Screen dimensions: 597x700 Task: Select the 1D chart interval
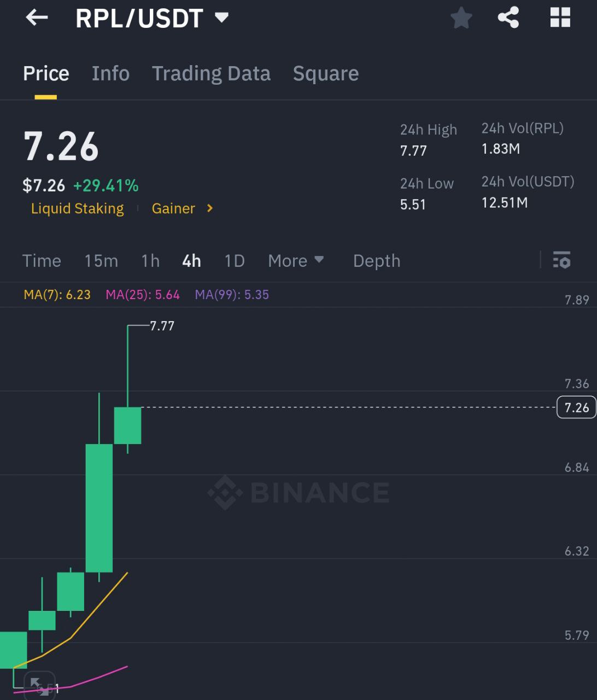235,260
